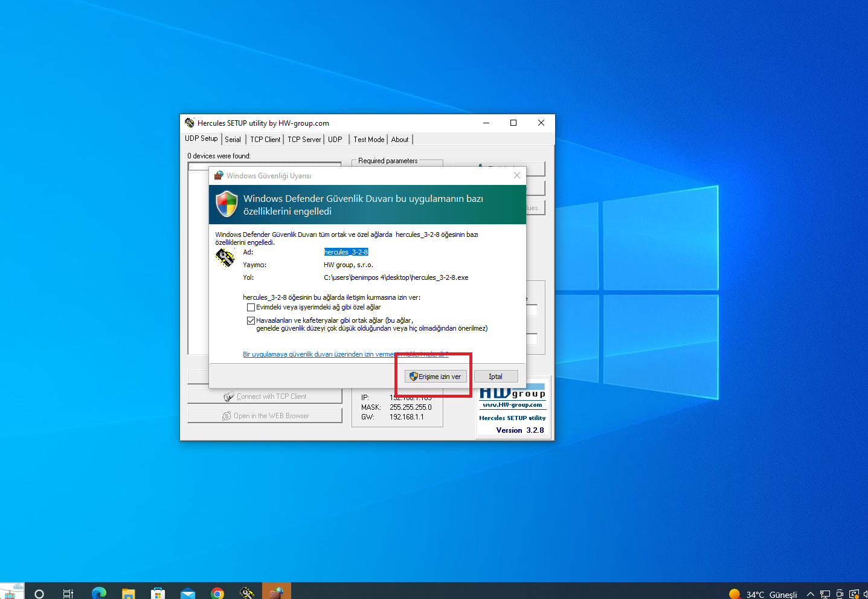Click the sync status tray icon
Image resolution: width=868 pixels, height=599 pixels.
[854, 594]
